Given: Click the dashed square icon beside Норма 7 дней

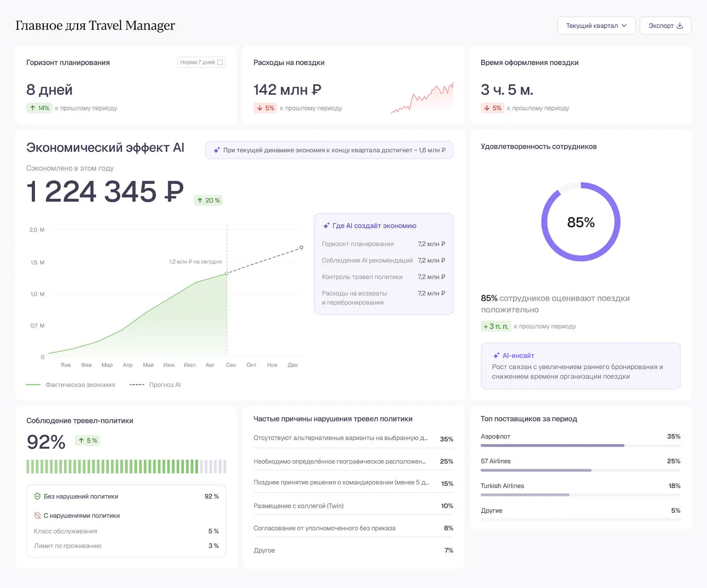Looking at the screenshot, I should tap(220, 62).
